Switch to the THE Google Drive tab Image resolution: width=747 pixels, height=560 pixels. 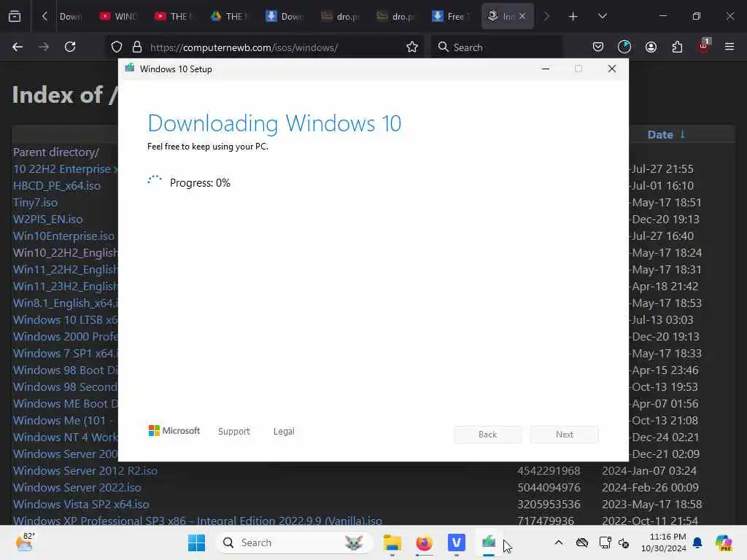point(229,17)
